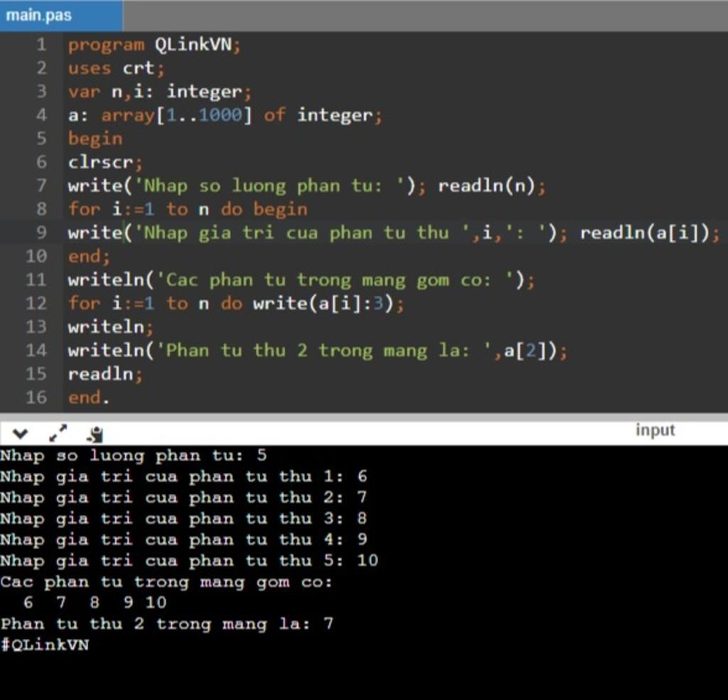Screen dimensions: 728x700
Task: Click line number 9 in the gutter
Action: coord(41,232)
